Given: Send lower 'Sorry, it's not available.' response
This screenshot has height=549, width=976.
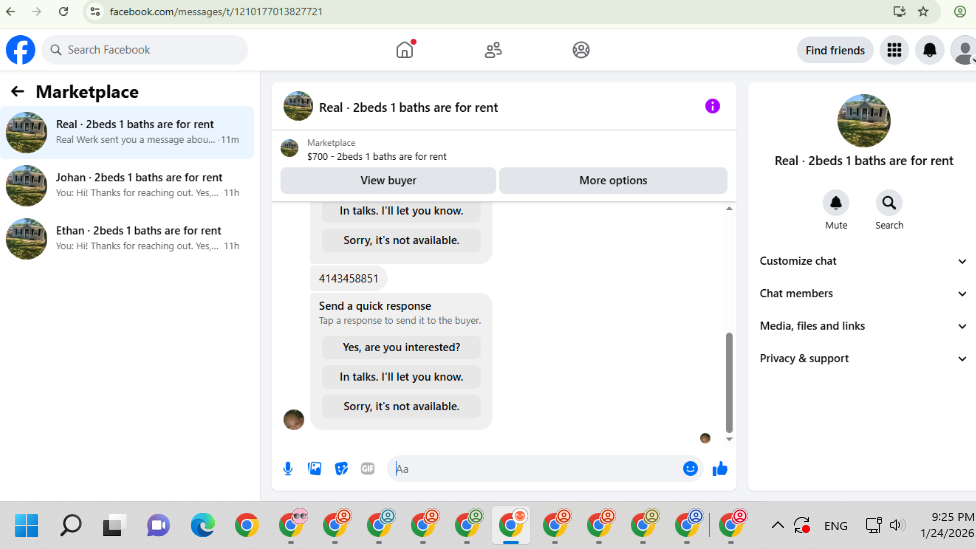Looking at the screenshot, I should [401, 406].
